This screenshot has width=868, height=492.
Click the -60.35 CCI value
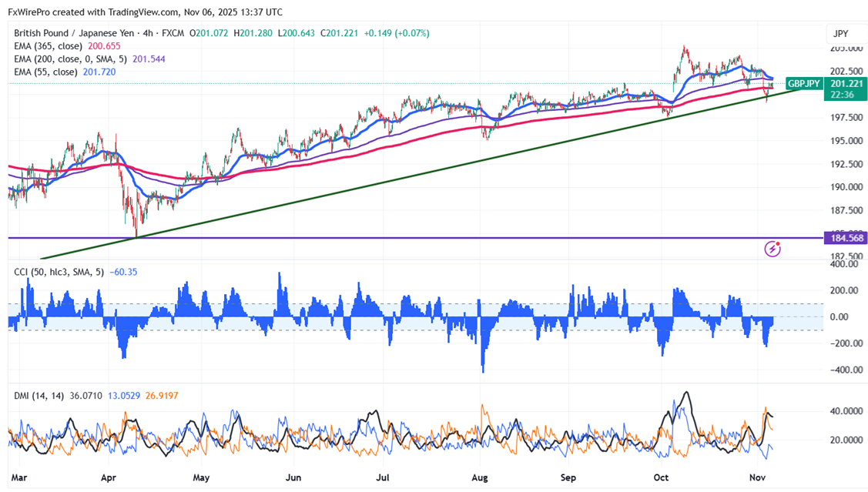coord(123,272)
